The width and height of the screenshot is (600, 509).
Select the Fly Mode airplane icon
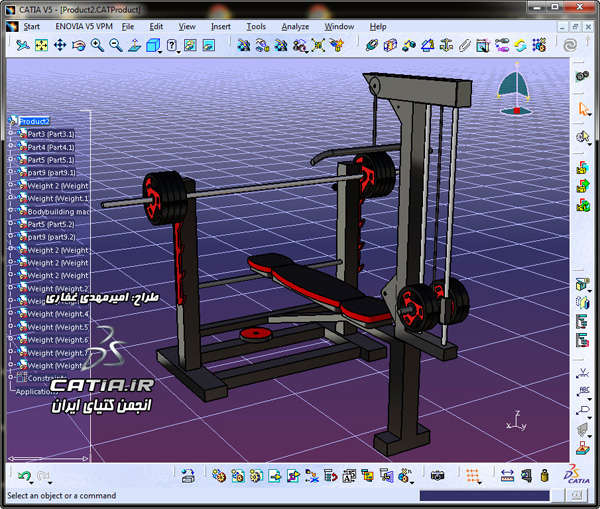point(23,45)
